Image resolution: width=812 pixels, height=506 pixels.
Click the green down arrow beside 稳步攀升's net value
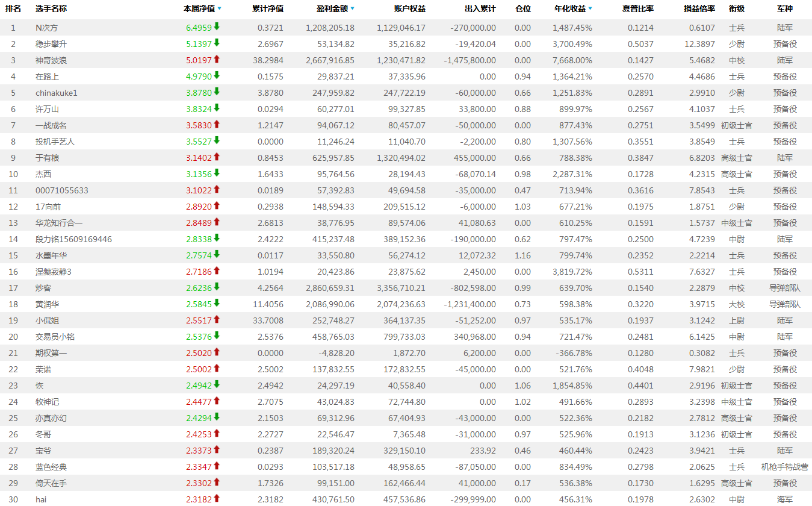[x=217, y=43]
